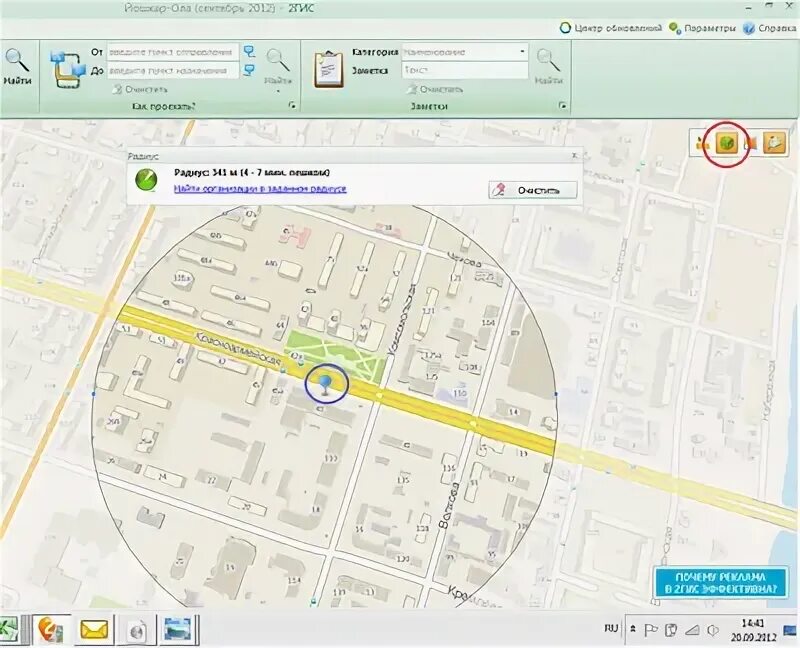Open the route planner icon (Как проехать)

click(x=68, y=69)
